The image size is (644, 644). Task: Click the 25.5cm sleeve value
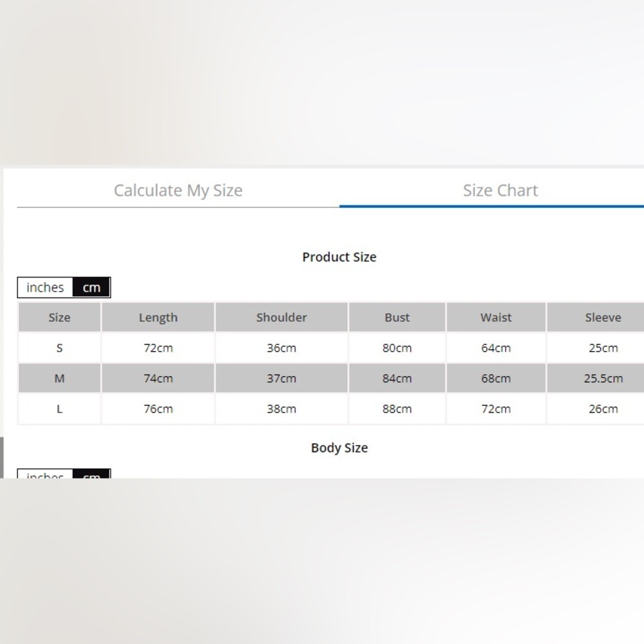coord(603,378)
